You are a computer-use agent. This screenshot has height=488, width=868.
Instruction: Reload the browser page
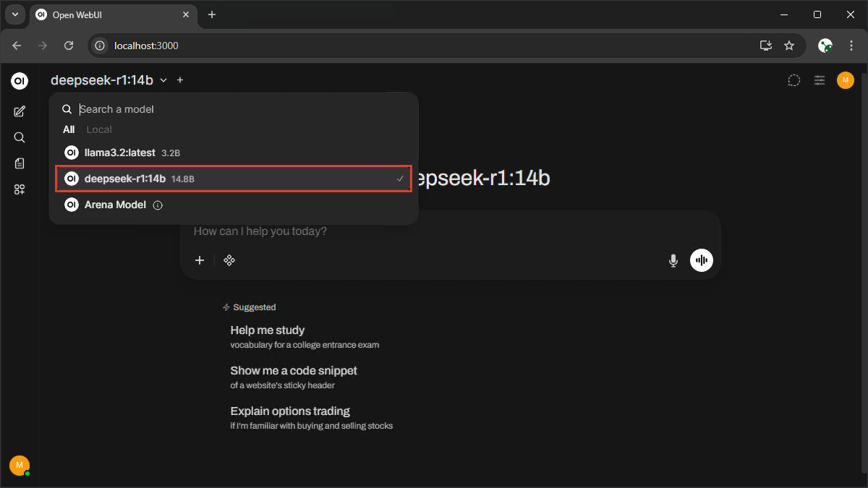[x=69, y=46]
